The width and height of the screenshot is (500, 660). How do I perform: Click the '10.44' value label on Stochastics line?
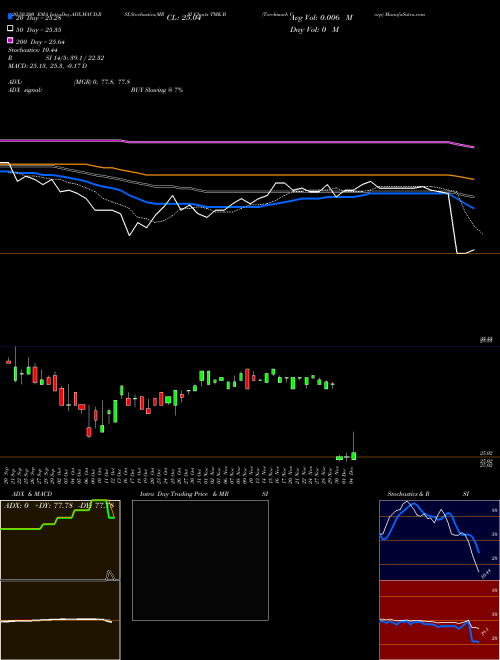point(486,573)
